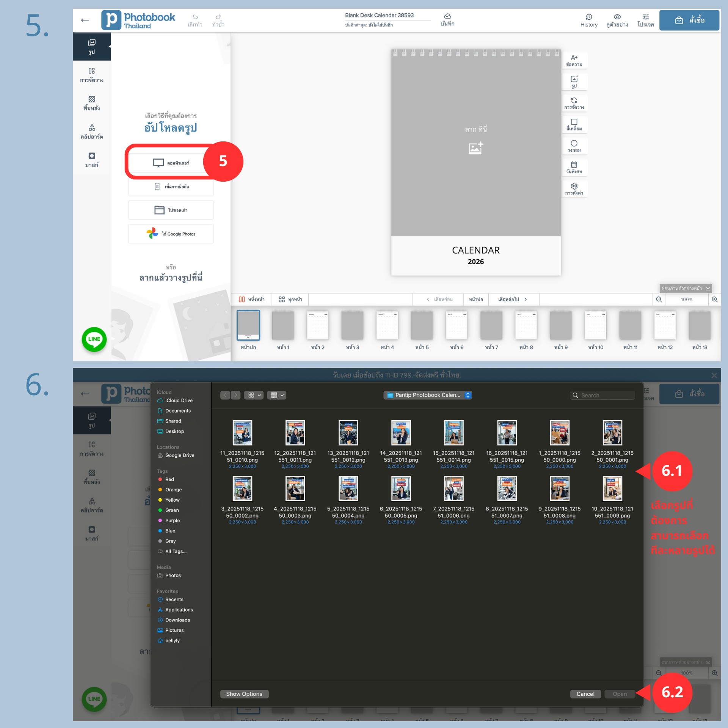Image resolution: width=728 pixels, height=728 pixels.
Task: Switch to single page view
Action: (x=251, y=299)
